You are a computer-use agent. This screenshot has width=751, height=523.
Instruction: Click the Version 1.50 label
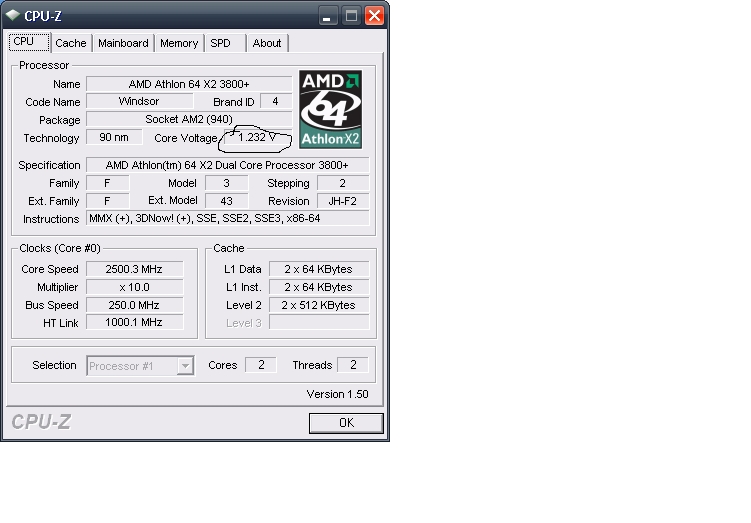(337, 394)
